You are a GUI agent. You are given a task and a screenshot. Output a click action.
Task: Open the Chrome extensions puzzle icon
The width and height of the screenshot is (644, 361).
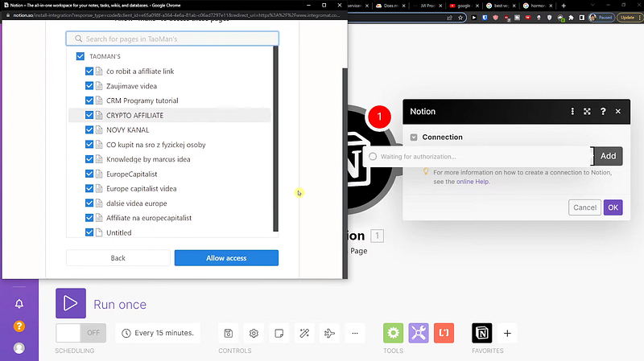pyautogui.click(x=571, y=18)
